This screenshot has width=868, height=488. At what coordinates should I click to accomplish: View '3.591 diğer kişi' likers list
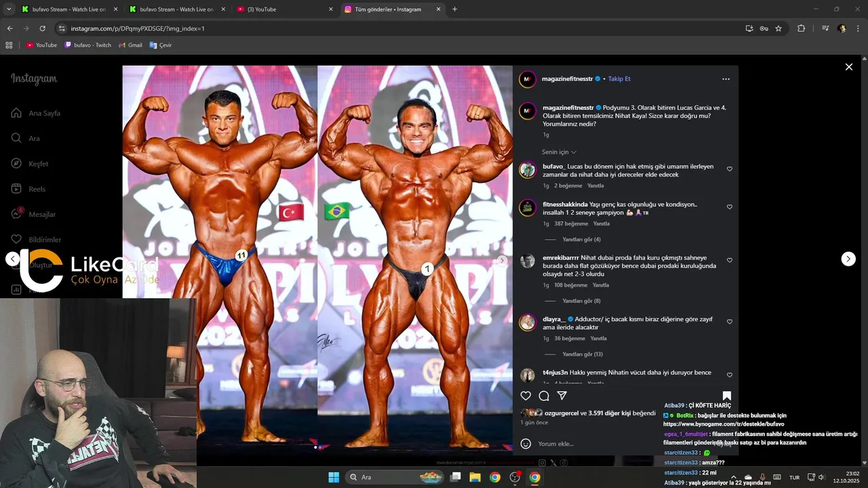[x=610, y=413]
